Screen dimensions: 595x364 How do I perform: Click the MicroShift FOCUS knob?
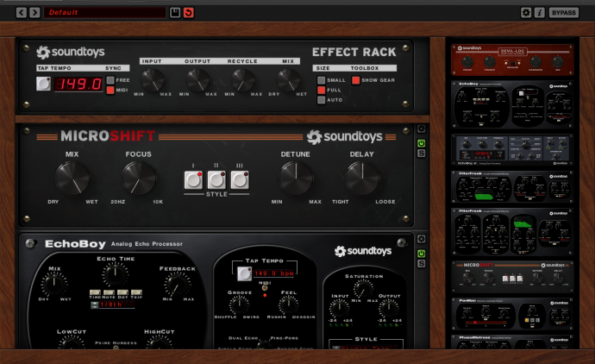pos(139,179)
